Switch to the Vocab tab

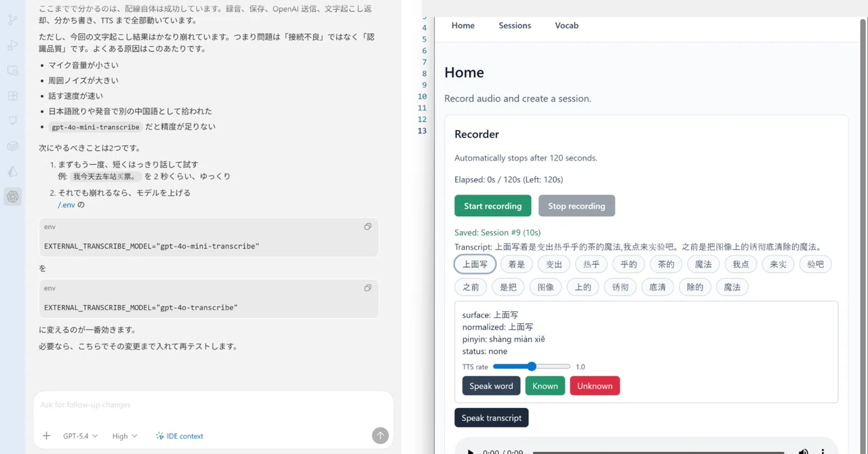(567, 26)
